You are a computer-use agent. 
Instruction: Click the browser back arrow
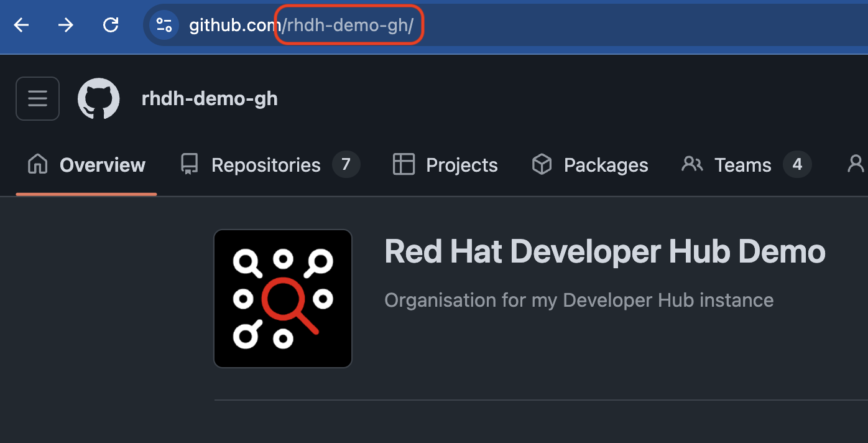[x=22, y=25]
